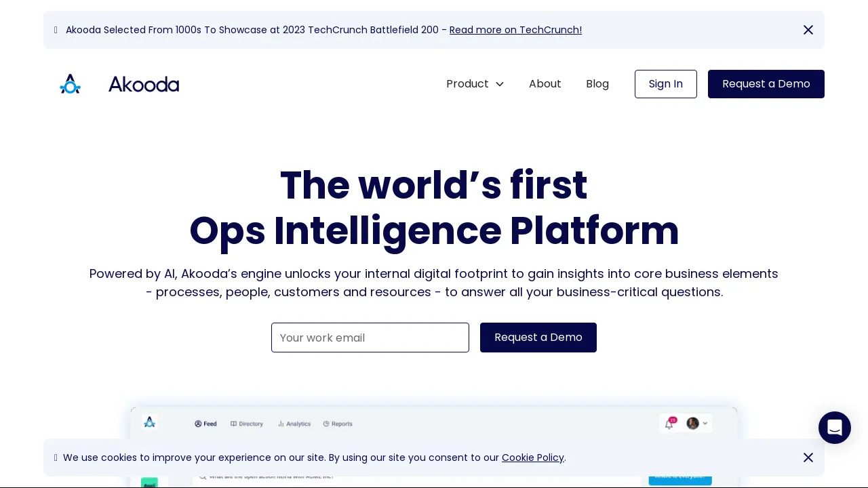
Task: Click the Akooda logo inside dashboard preview
Action: pos(150,422)
